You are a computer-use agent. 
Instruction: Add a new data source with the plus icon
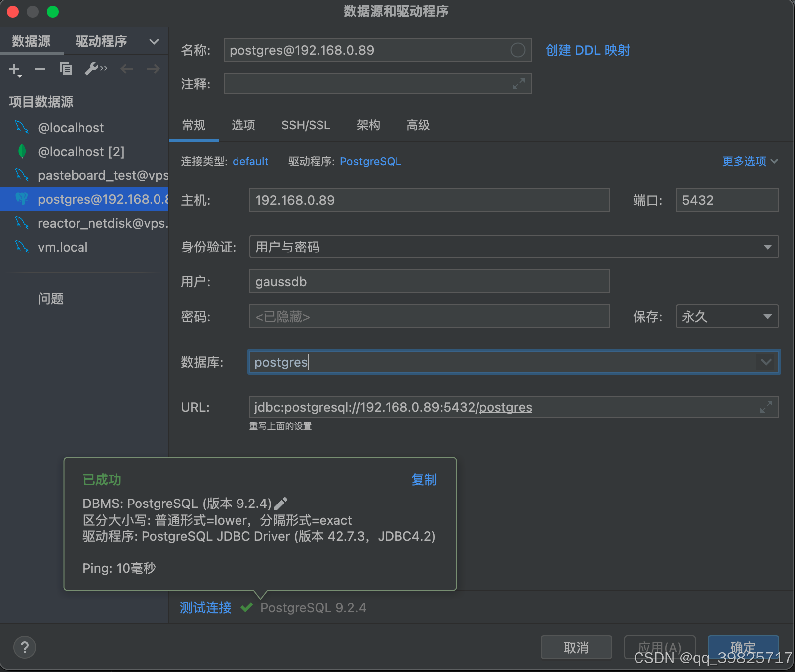tap(13, 69)
